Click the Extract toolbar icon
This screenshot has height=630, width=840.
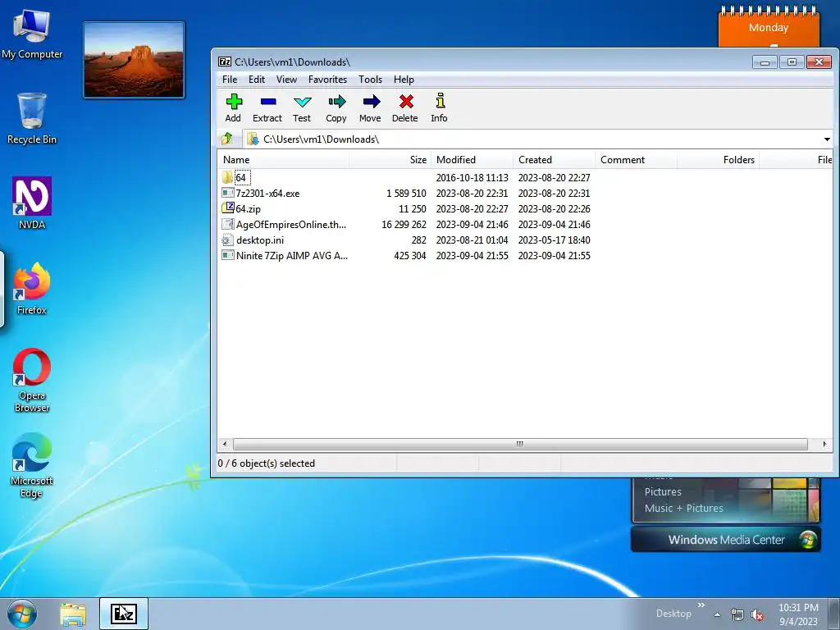tap(268, 101)
